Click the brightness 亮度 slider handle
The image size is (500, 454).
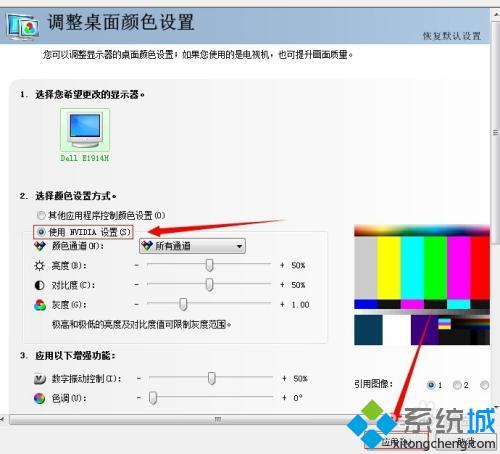tap(209, 265)
